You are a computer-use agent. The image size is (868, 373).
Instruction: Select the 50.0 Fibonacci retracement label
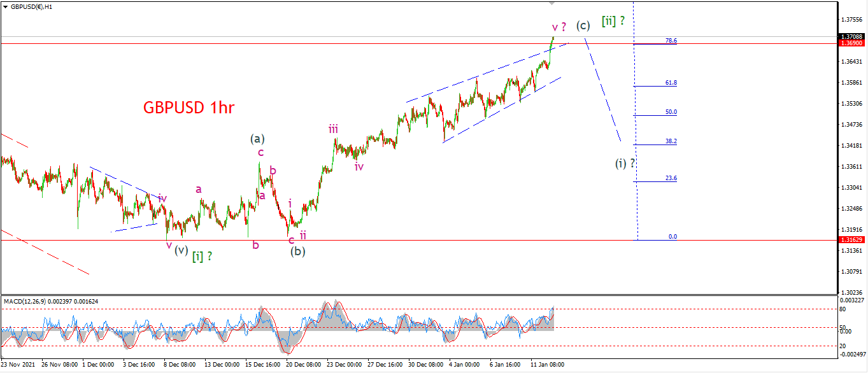671,112
